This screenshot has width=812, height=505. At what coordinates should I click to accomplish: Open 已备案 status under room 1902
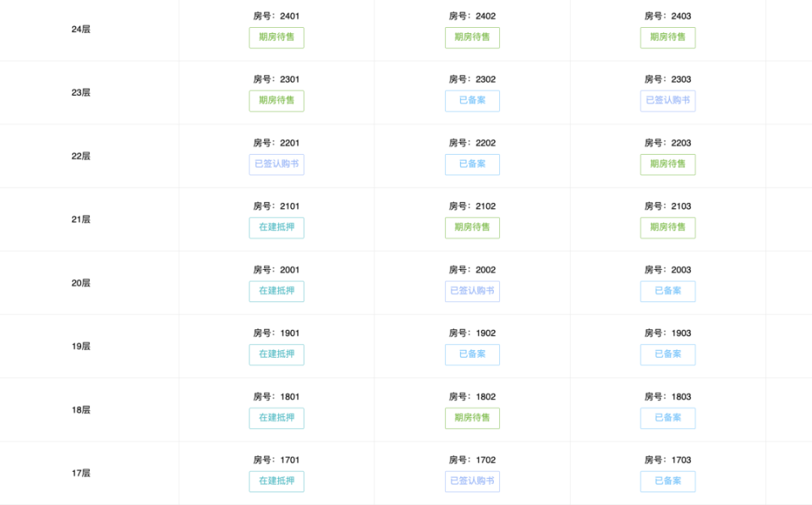(472, 354)
